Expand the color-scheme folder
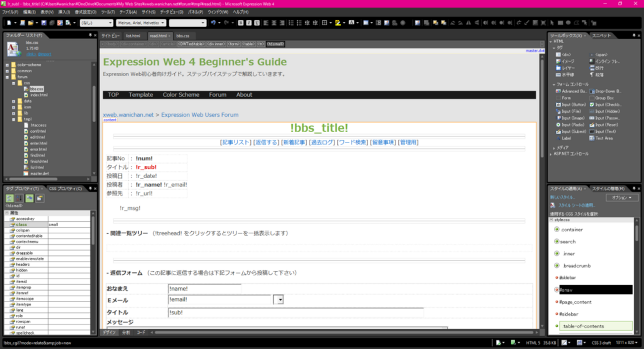 point(7,65)
